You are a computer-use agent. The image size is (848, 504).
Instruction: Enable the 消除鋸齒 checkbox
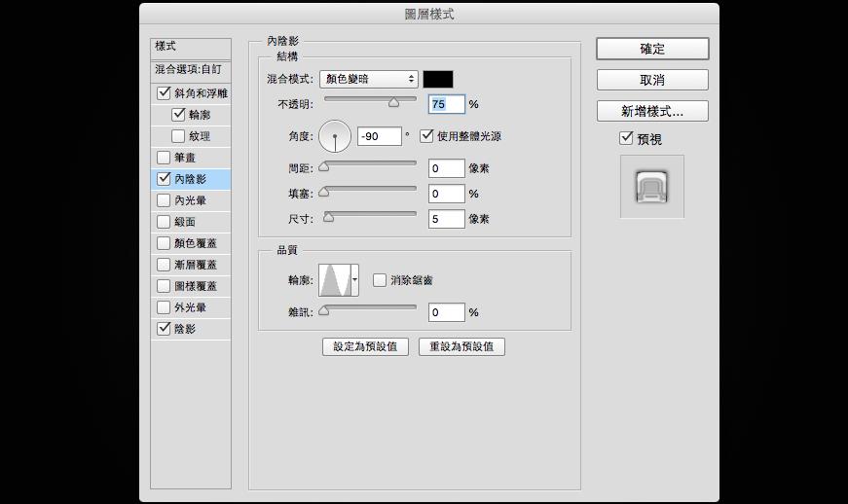380,280
